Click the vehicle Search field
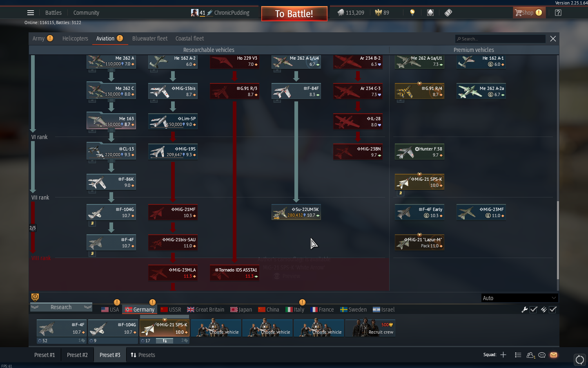The height and width of the screenshot is (368, 588). click(500, 39)
